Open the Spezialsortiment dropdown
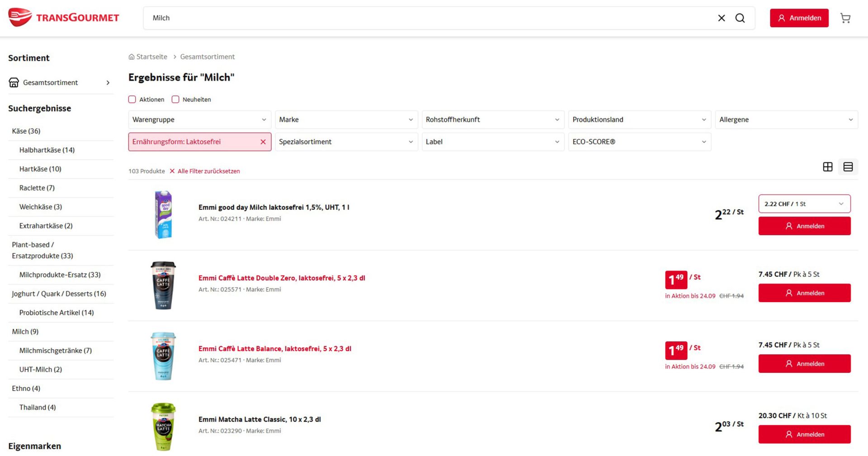The width and height of the screenshot is (868, 456). [x=346, y=142]
